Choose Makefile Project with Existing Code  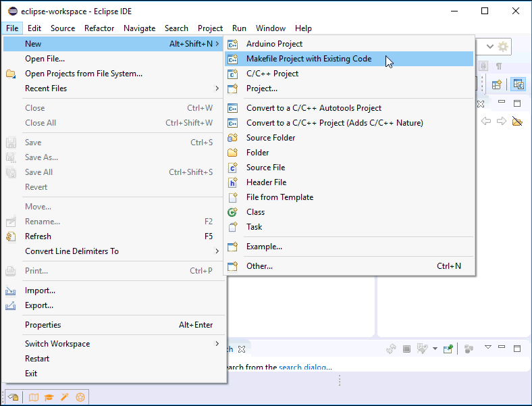pyautogui.click(x=309, y=59)
